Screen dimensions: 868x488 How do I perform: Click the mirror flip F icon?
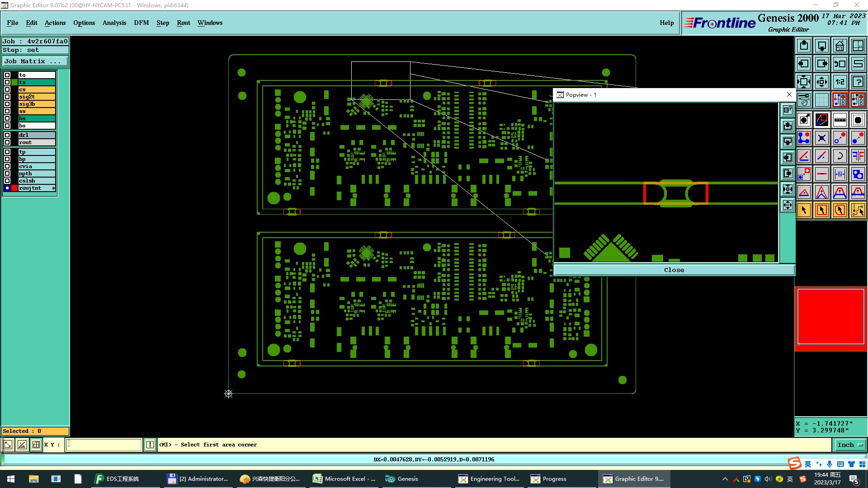click(x=858, y=156)
